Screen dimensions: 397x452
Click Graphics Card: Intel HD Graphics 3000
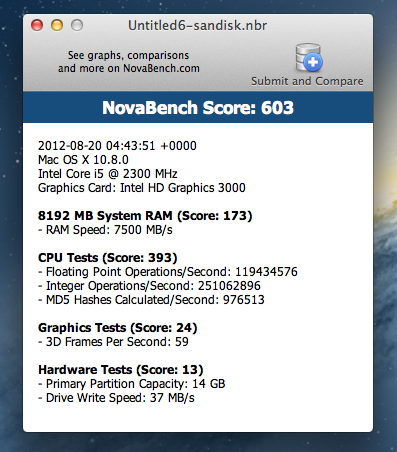coord(142,188)
